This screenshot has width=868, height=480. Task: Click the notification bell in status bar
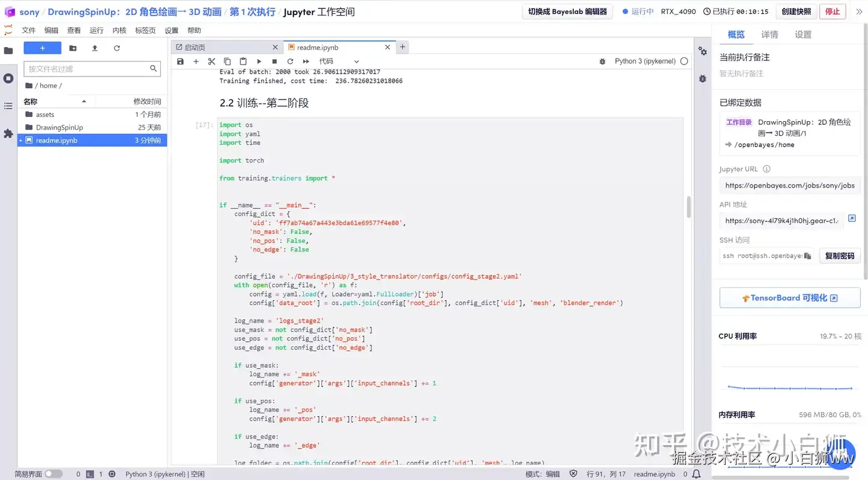(x=697, y=474)
